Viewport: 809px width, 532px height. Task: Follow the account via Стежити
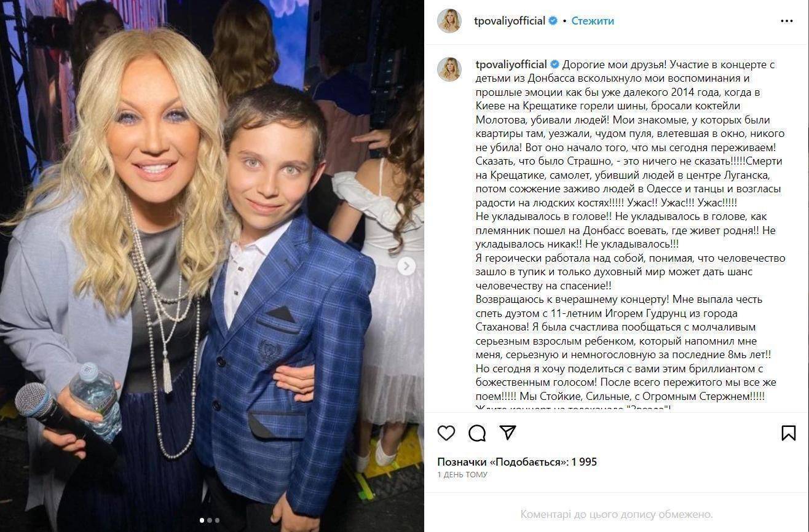point(593,21)
